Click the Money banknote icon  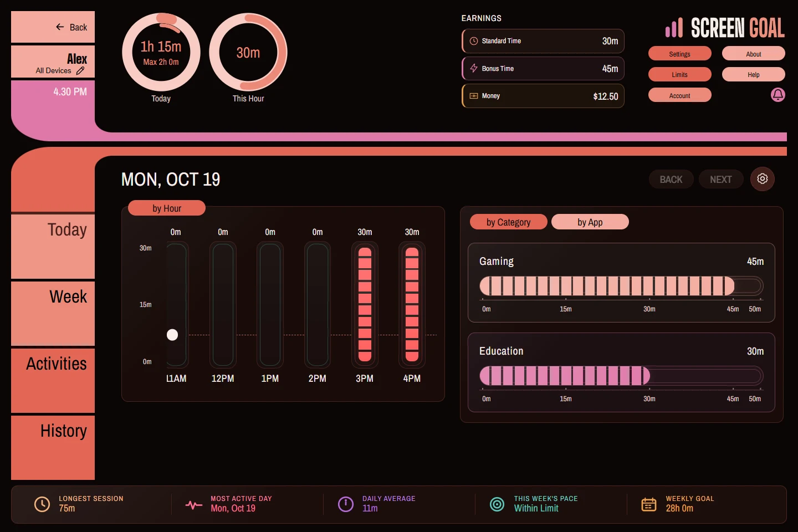[474, 96]
